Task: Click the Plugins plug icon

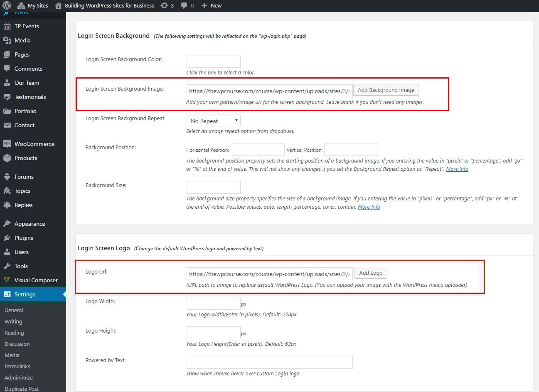Action: [x=7, y=238]
